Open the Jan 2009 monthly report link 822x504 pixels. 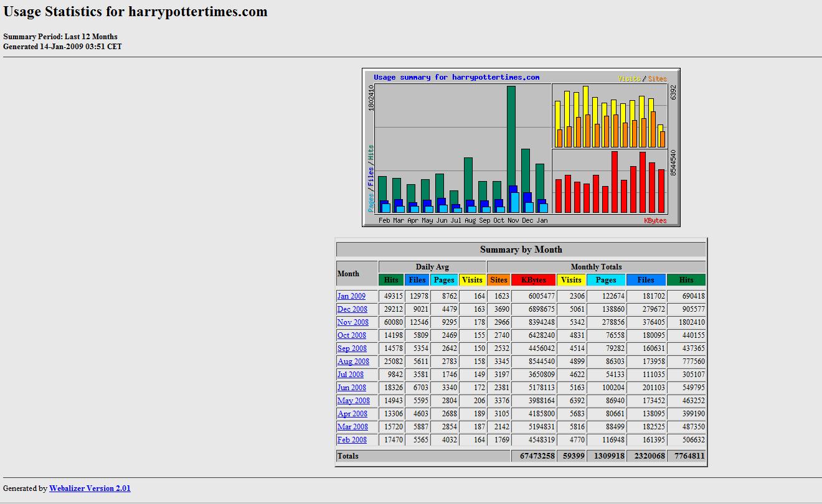351,296
